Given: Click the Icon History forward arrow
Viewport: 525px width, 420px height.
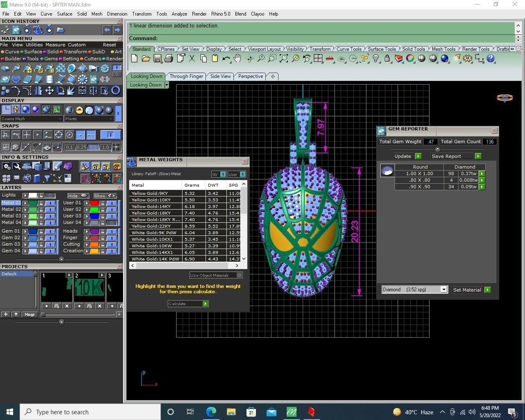Looking at the screenshot, I should coord(117,30).
